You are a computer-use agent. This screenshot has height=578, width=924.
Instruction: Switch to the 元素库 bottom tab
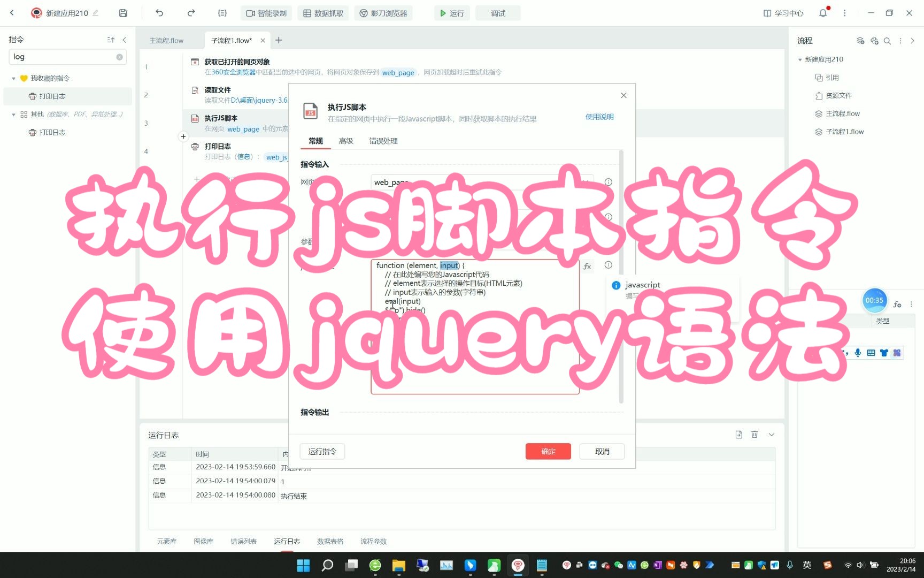coord(166,542)
